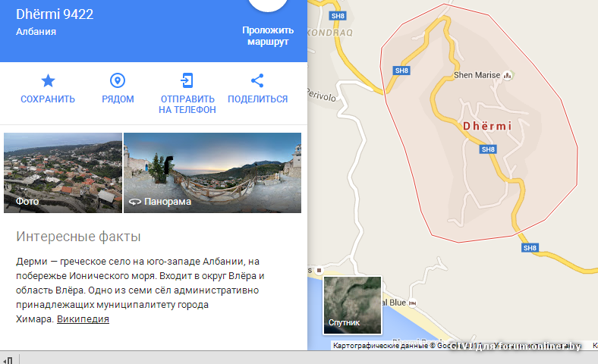Open nearby search via РЯДОМ pin icon

tap(118, 80)
